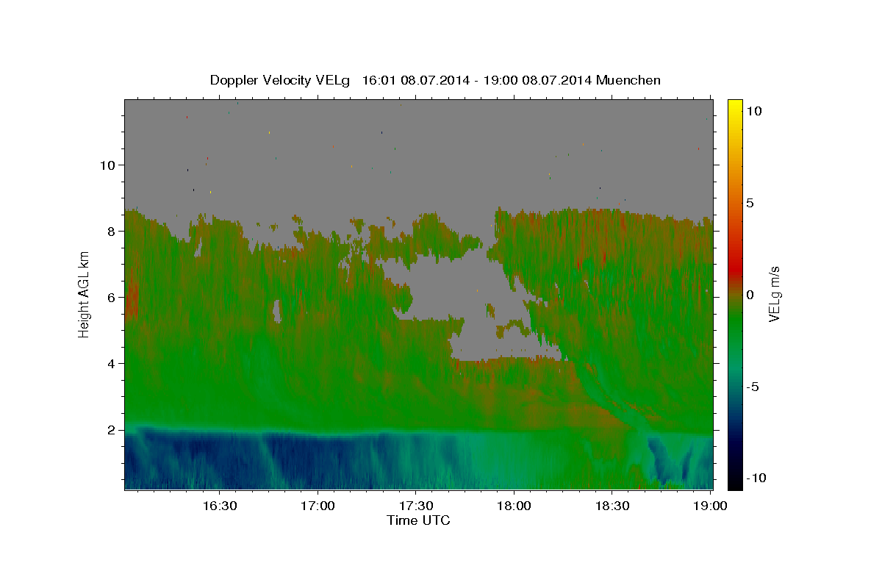Click the height tick label 4
Image resolution: width=882 pixels, height=588 pixels.
click(x=113, y=364)
